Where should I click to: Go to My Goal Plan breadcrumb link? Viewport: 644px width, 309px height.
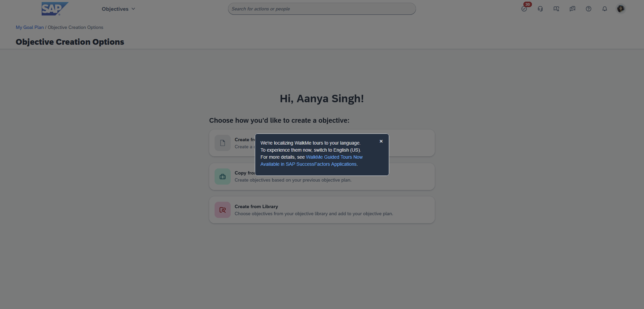click(x=30, y=27)
